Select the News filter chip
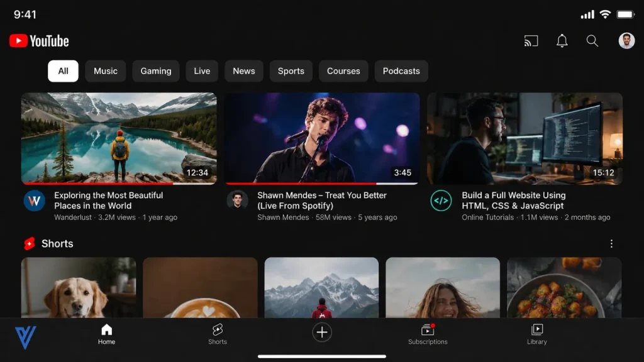 244,71
